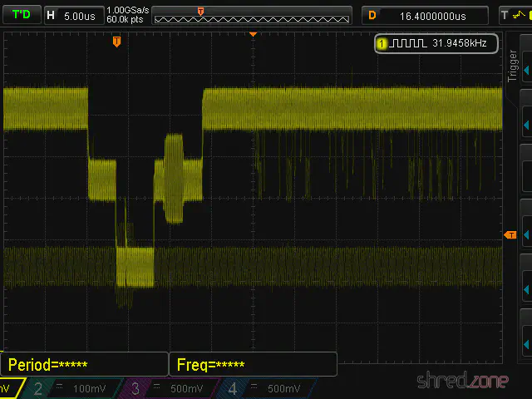
Task: Toggle channel 3 at 500mV
Action: point(170,389)
